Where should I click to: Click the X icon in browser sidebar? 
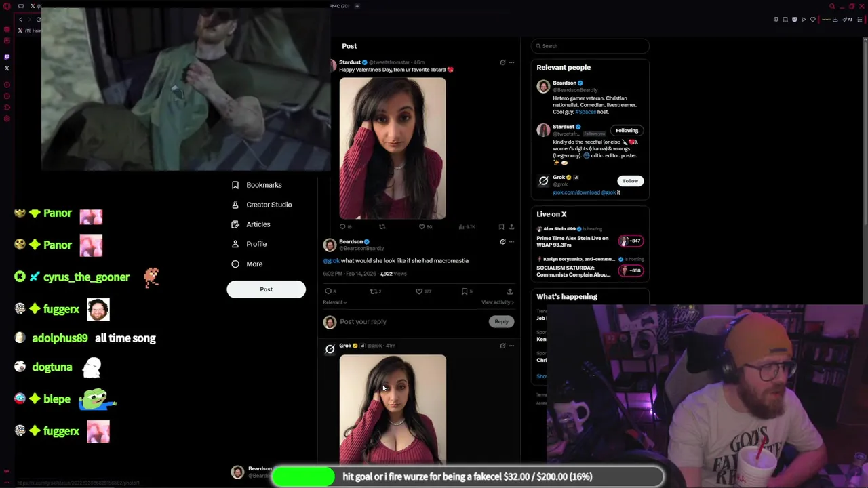tap(7, 68)
